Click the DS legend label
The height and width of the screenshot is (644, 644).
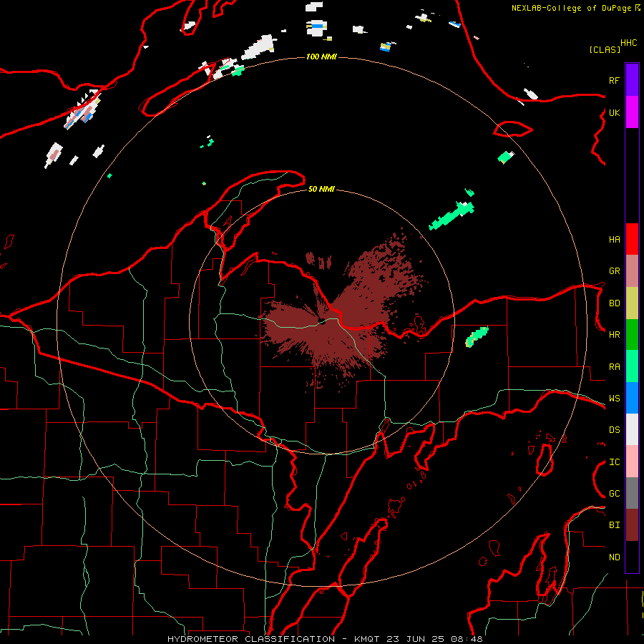614,430
